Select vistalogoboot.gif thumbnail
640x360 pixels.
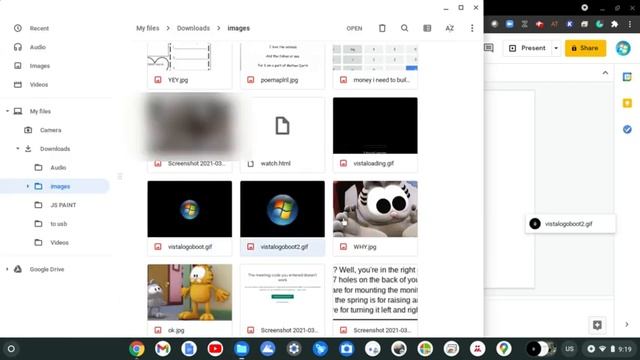(190, 209)
